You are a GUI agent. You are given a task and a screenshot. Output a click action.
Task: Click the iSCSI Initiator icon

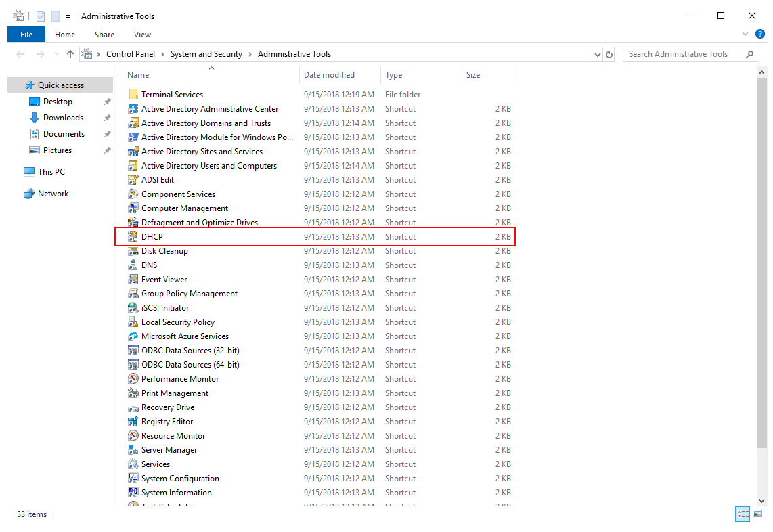133,308
